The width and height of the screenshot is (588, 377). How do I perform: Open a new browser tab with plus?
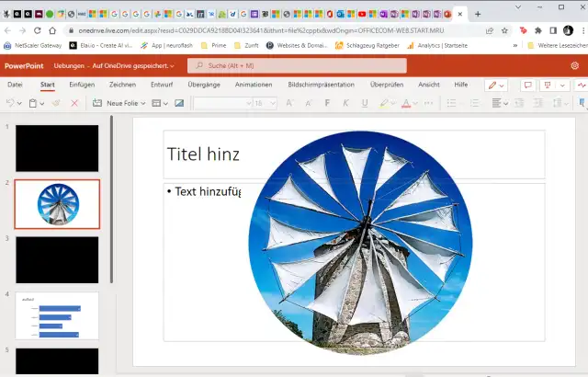coord(478,15)
